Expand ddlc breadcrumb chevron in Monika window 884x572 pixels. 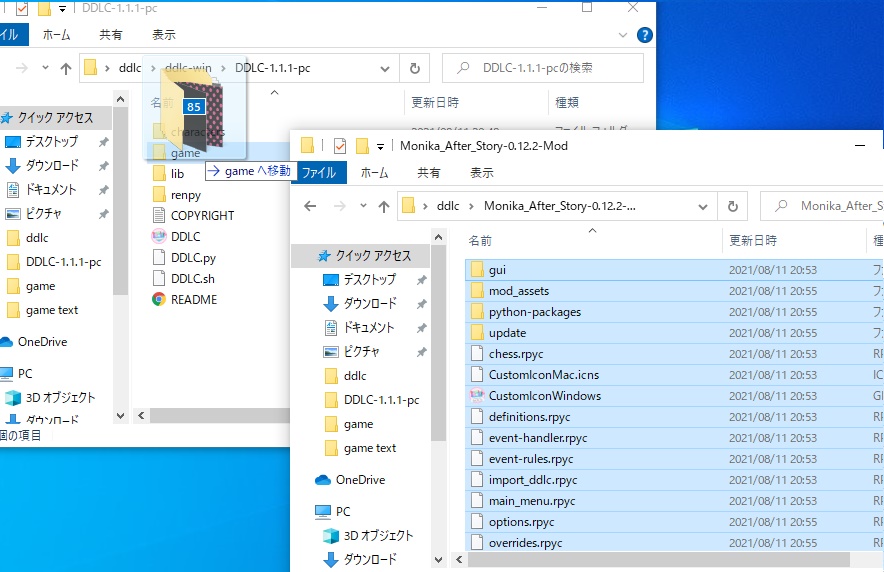point(471,206)
